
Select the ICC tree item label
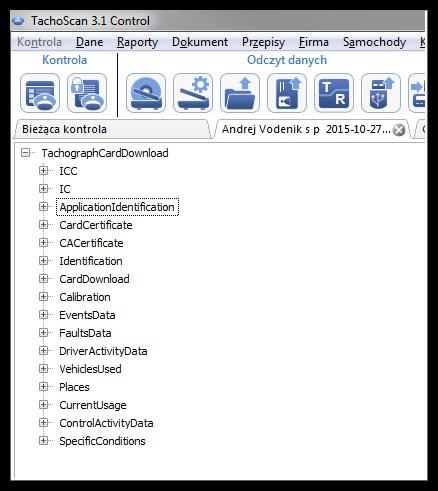point(68,171)
